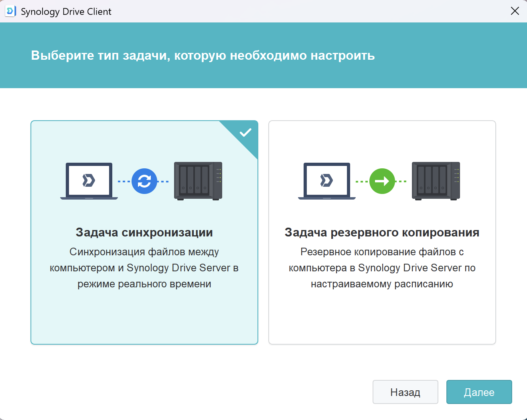Click the green arrow backup icon

click(x=382, y=181)
